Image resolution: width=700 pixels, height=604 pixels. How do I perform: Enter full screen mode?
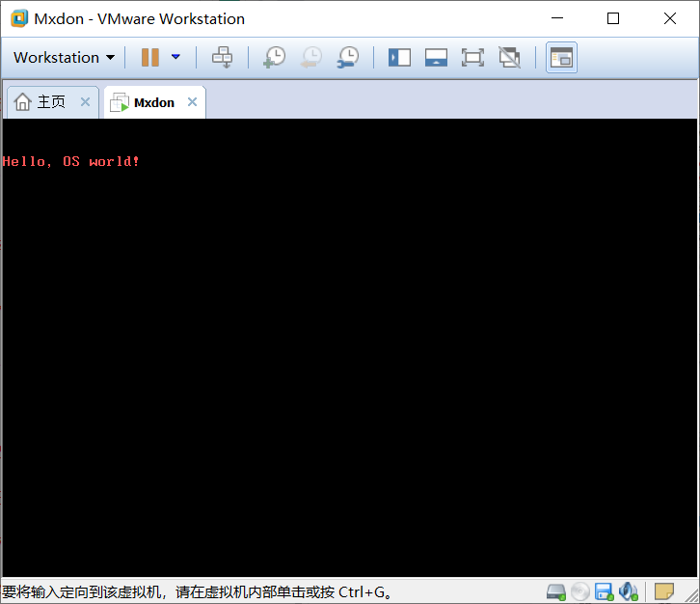point(472,58)
